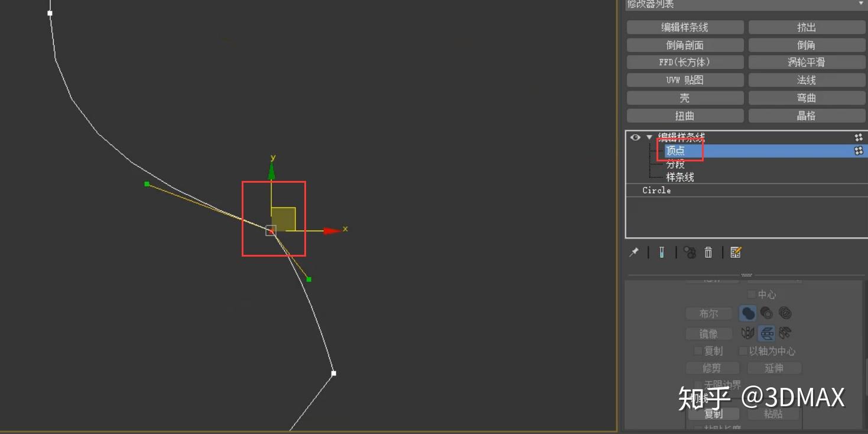
Task: Collapse the 编辑样条线 sub-object tree
Action: point(649,137)
